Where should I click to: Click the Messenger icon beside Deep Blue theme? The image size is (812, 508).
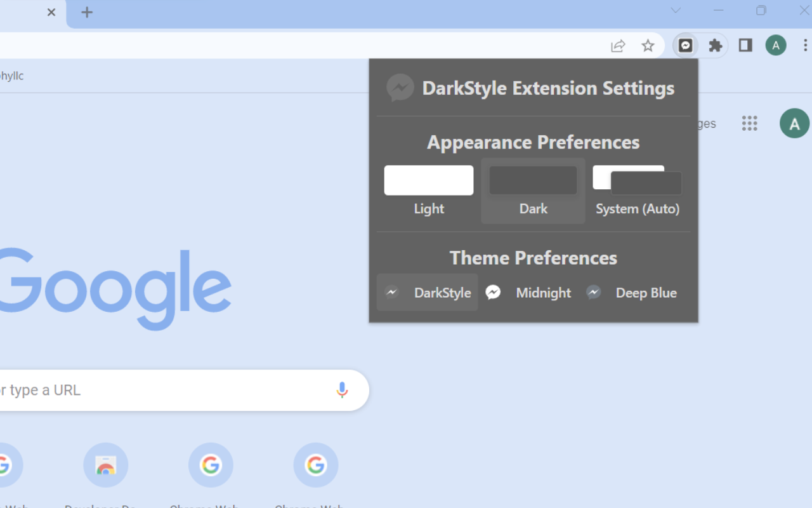coord(594,292)
